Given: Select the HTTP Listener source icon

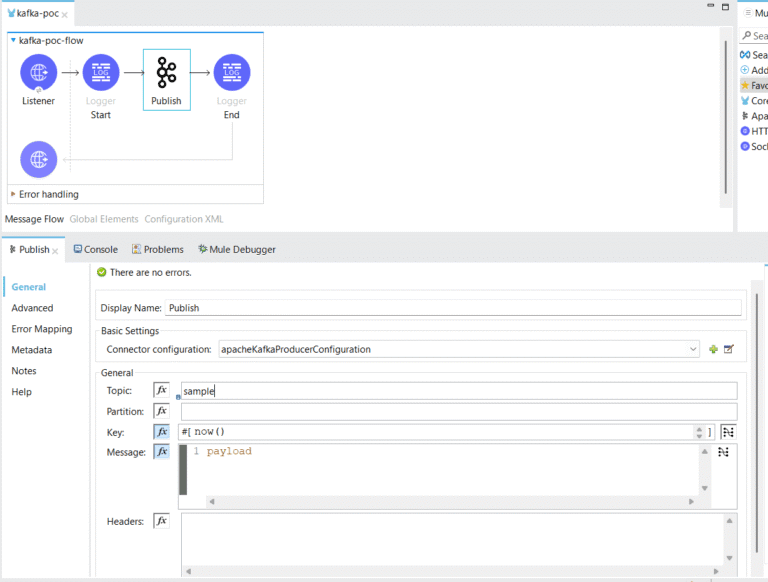Looking at the screenshot, I should (38, 73).
